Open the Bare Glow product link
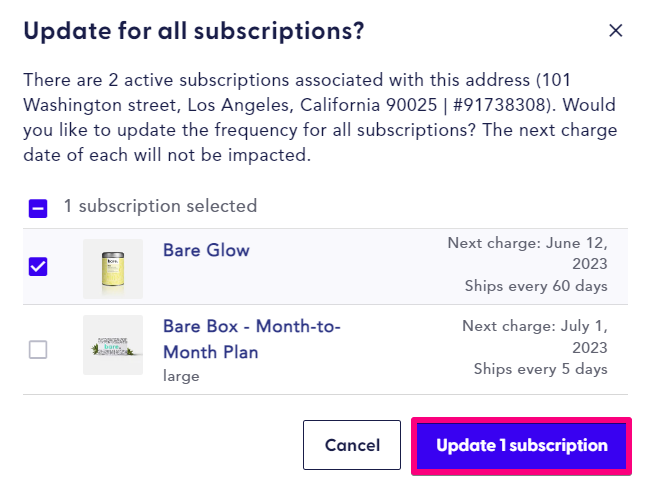647x492 pixels. coord(206,250)
